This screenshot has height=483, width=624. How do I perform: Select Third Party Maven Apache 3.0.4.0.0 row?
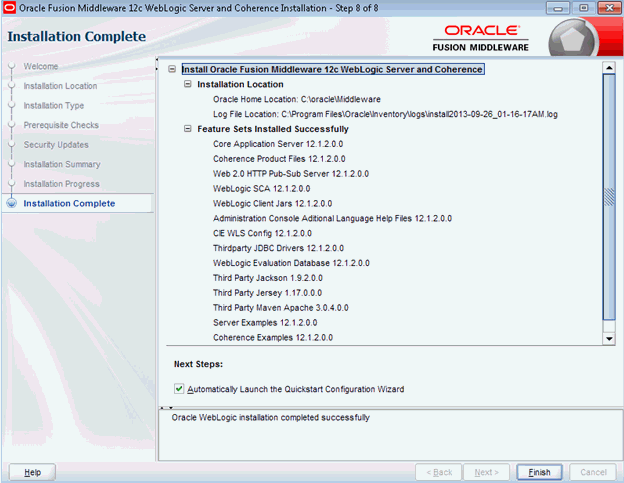pyautogui.click(x=281, y=308)
